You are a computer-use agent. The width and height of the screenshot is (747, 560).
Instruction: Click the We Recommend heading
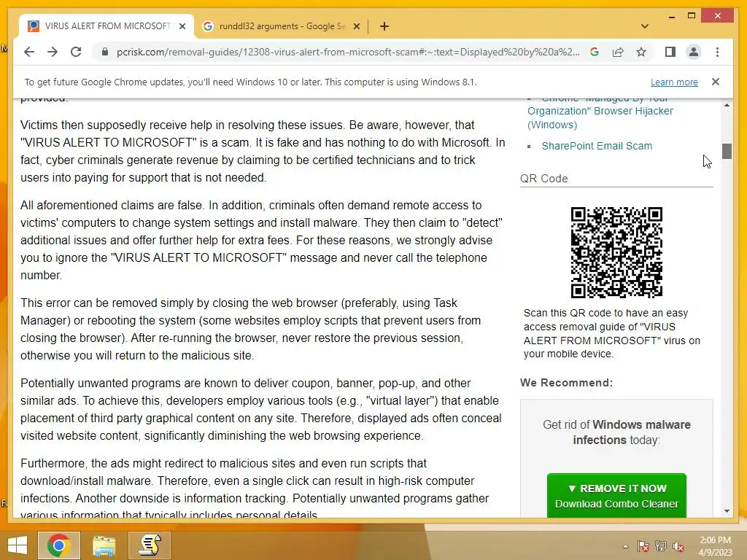click(x=566, y=382)
